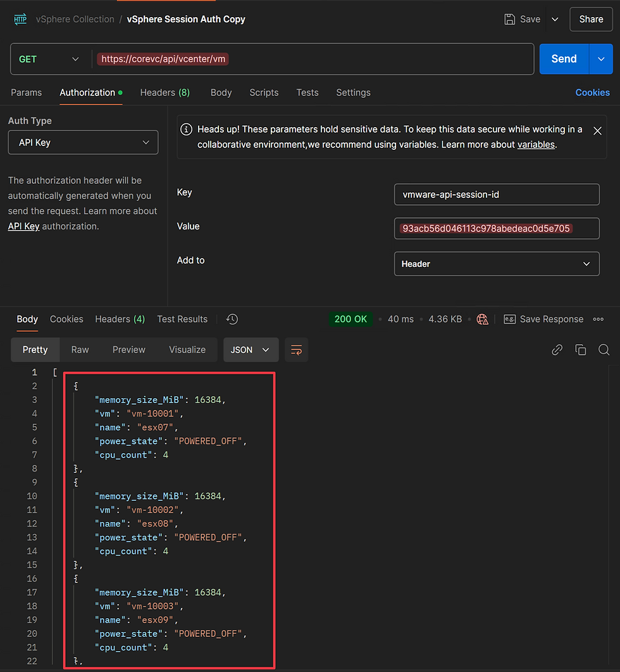
Task: Open the Auth Type API Key dropdown
Action: tap(83, 142)
